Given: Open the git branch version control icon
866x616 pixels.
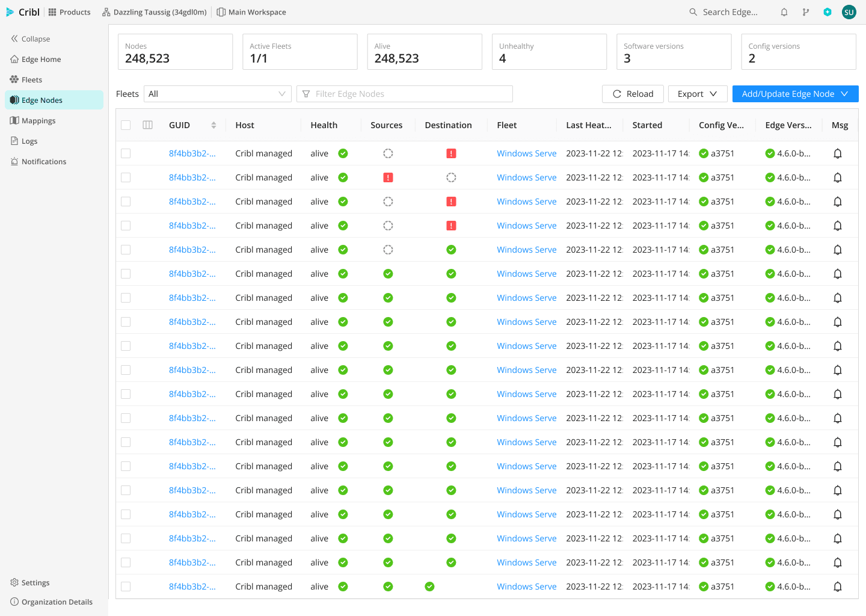Looking at the screenshot, I should (x=806, y=12).
